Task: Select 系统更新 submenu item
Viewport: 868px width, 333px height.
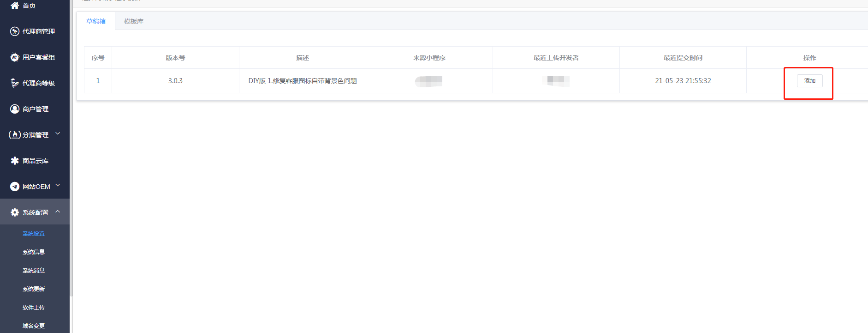Action: [x=34, y=289]
